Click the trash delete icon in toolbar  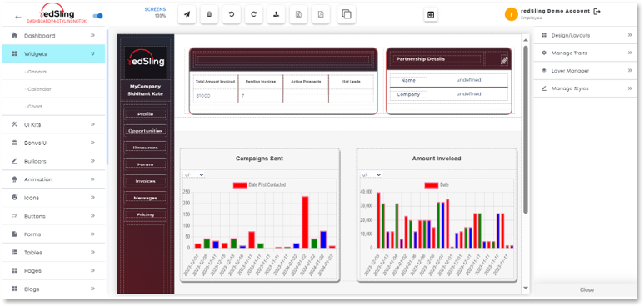click(209, 14)
